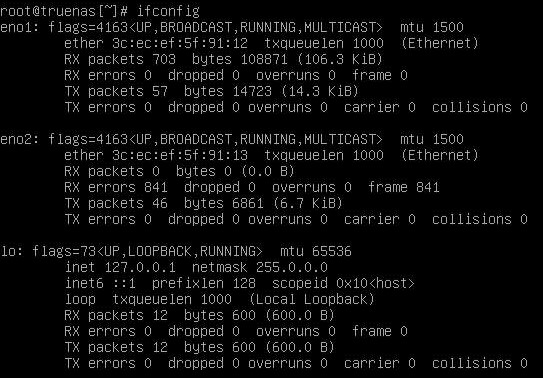
Task: Click the eno2 interface name
Action: pyautogui.click(x=17, y=139)
